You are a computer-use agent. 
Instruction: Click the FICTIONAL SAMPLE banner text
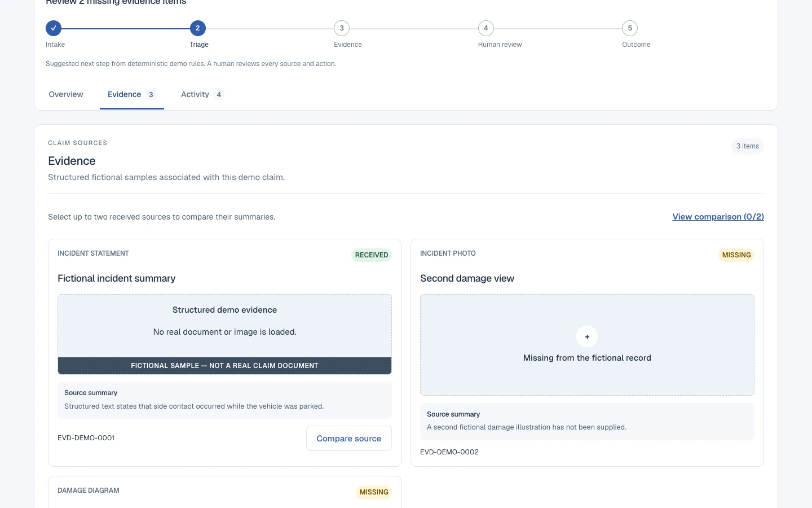click(224, 366)
